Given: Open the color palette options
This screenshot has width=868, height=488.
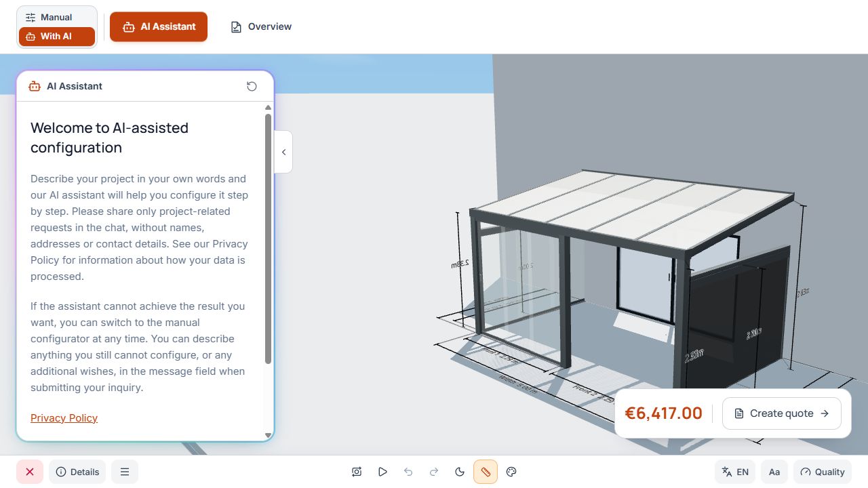Looking at the screenshot, I should [512, 472].
